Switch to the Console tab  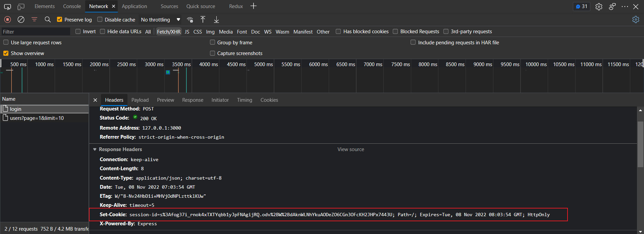[x=72, y=6]
